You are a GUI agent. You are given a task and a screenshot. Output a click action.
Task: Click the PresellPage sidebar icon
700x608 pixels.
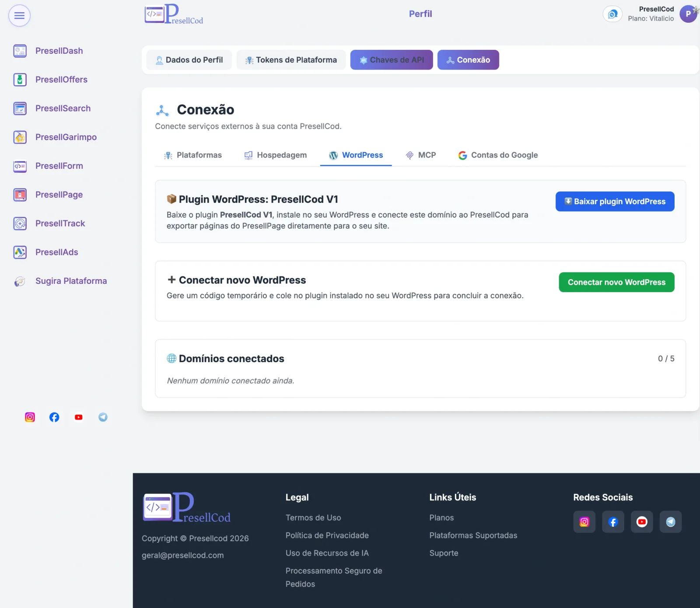pos(20,195)
